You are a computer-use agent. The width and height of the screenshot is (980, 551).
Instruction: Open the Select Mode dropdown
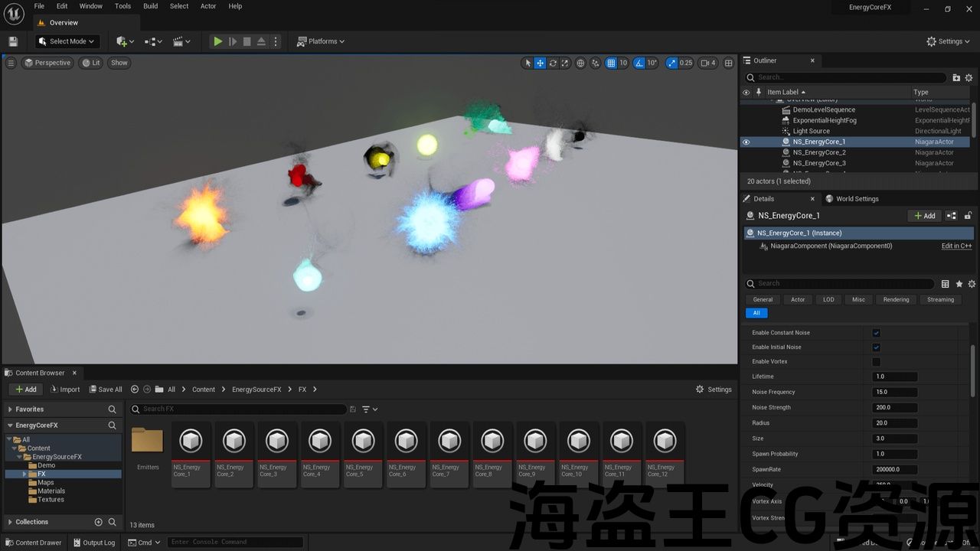click(x=67, y=41)
